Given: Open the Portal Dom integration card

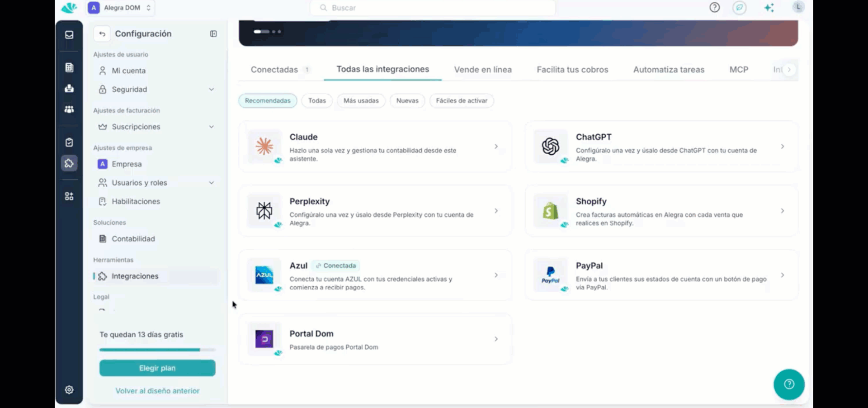Looking at the screenshot, I should (375, 339).
